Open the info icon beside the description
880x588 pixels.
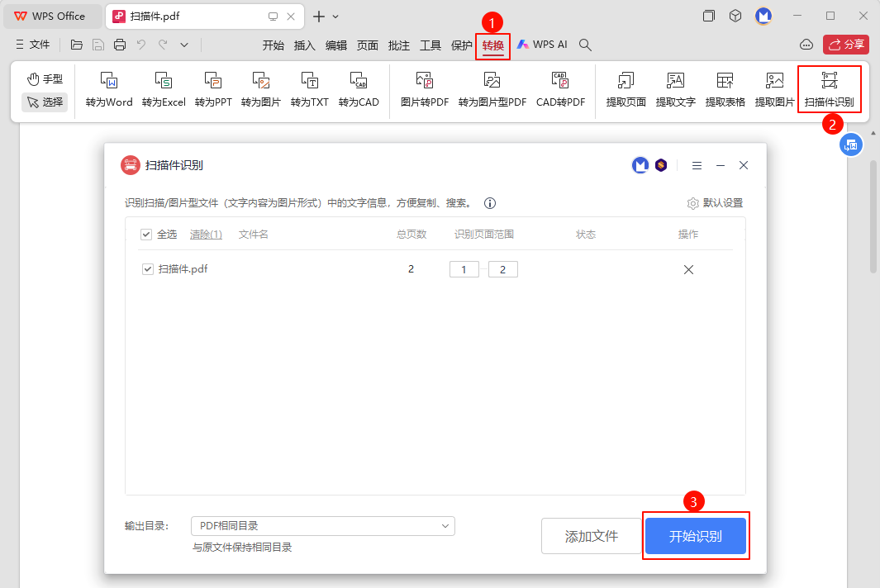[490, 203]
